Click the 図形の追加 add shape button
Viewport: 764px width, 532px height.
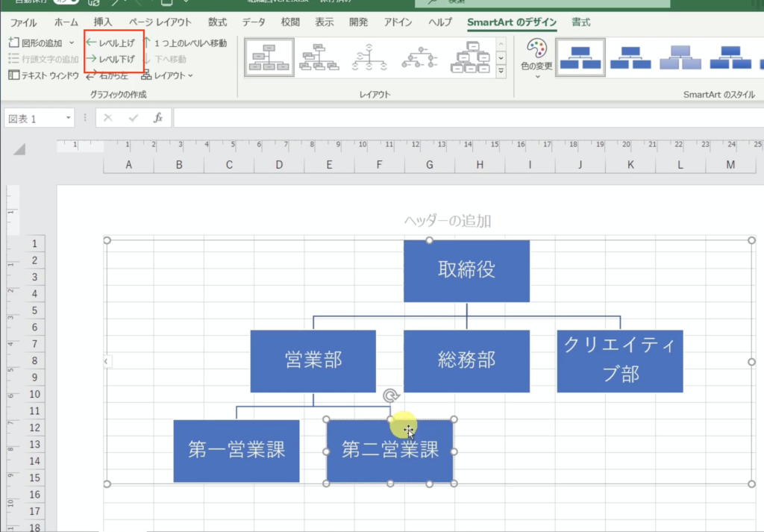click(36, 43)
